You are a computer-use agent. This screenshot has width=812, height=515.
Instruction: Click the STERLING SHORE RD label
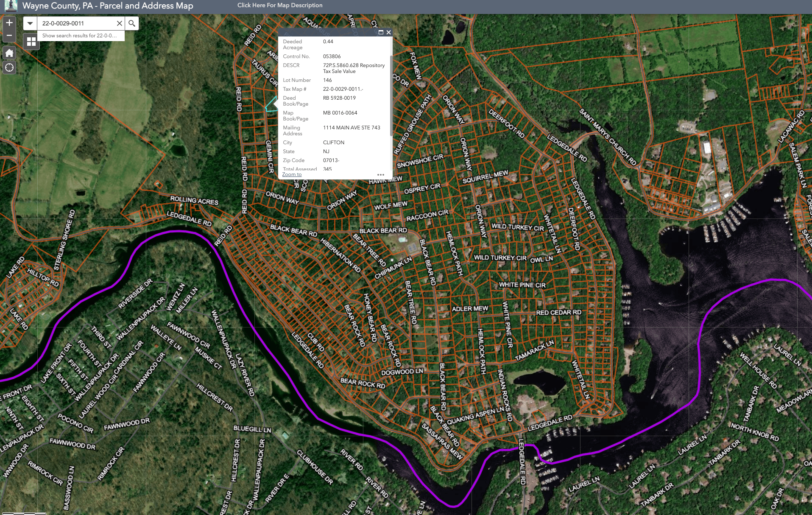(64, 240)
